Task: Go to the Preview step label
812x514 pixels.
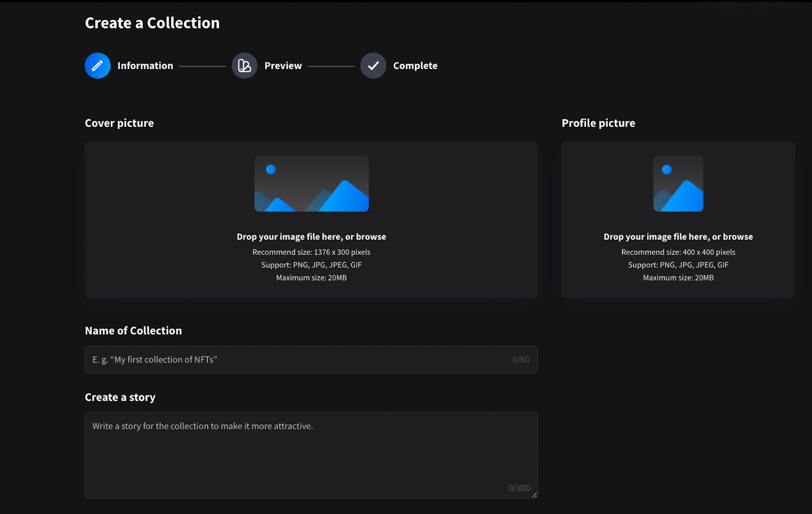Action: click(283, 66)
